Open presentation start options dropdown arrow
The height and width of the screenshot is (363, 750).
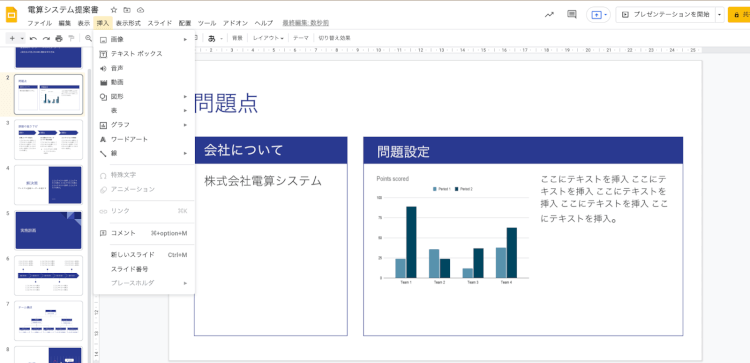click(x=720, y=15)
